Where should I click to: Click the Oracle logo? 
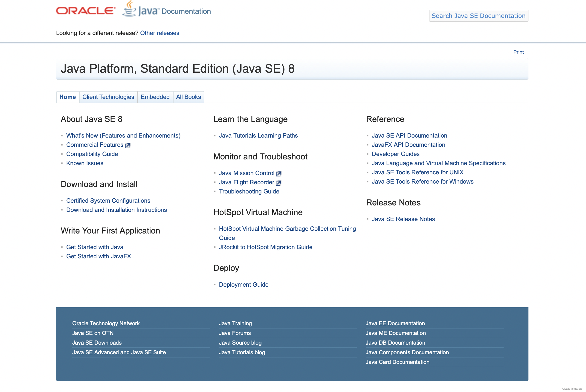(86, 11)
